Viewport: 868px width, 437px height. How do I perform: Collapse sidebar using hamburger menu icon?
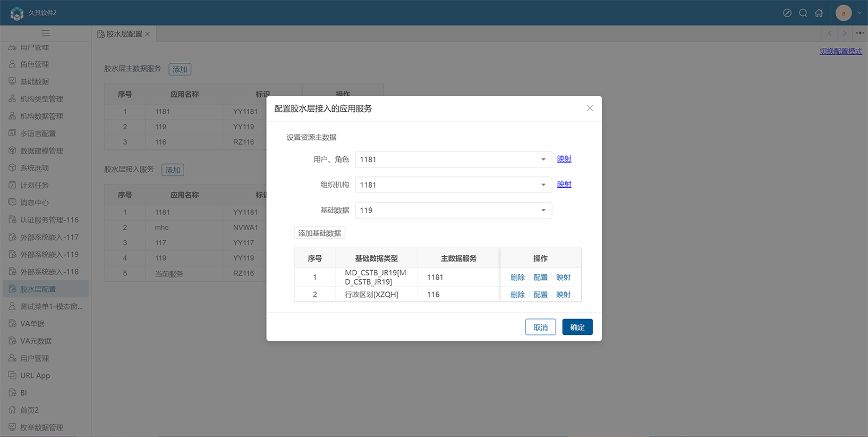46,33
